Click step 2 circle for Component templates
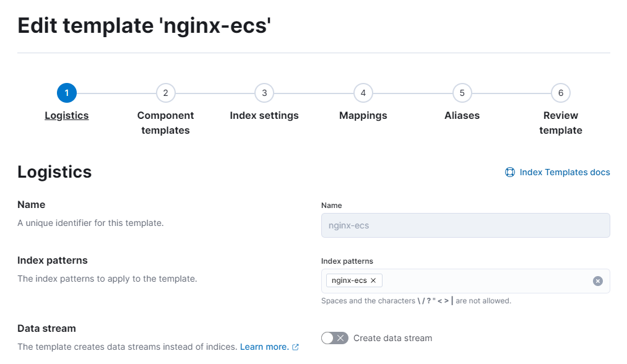 coord(165,93)
